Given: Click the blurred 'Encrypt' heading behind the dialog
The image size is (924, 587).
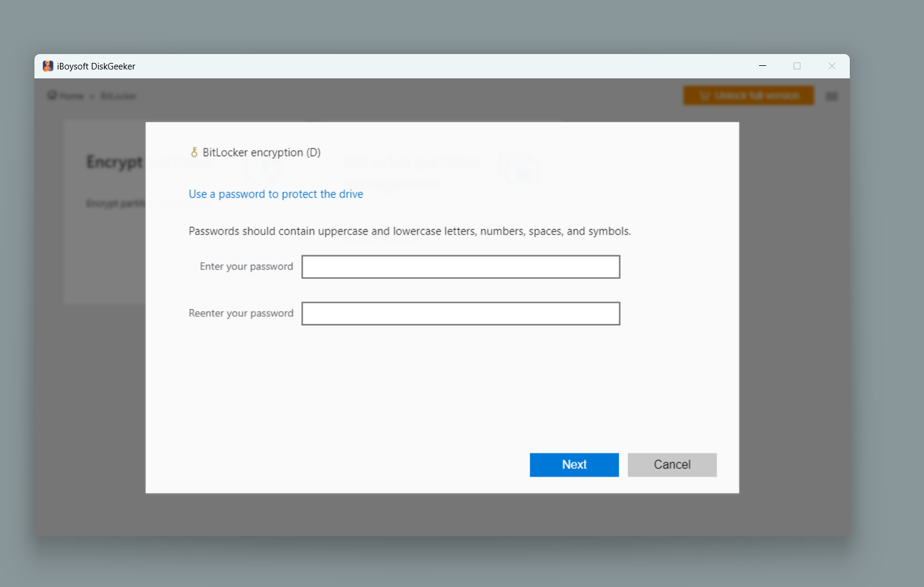Looking at the screenshot, I should (x=115, y=161).
